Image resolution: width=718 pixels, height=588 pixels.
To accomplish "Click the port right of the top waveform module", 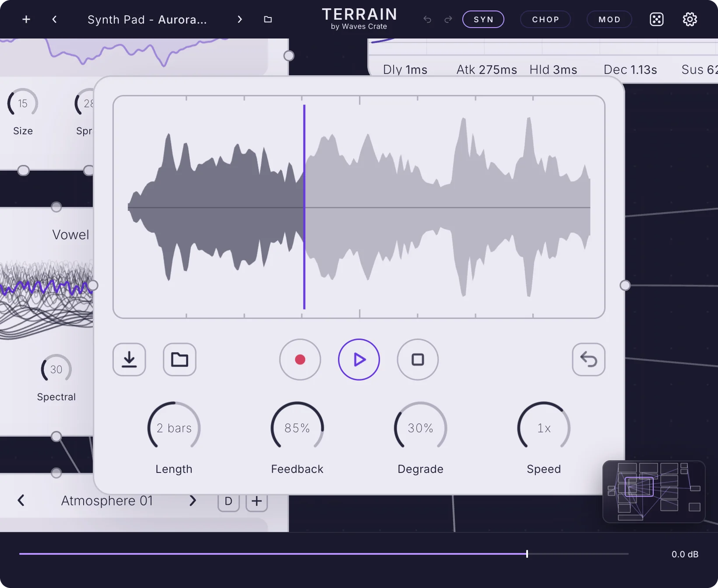I will 289,56.
